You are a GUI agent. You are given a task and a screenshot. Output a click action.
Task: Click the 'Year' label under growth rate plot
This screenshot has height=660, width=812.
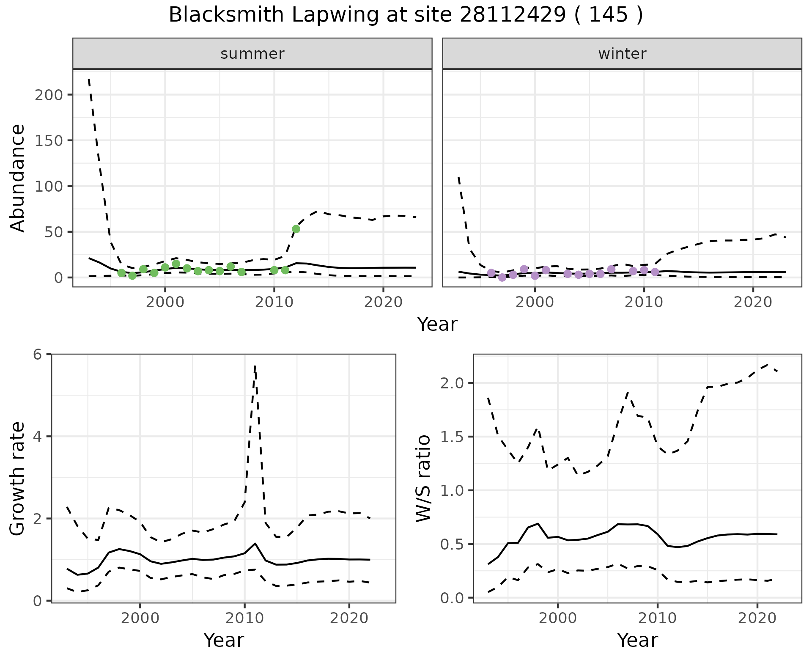(x=223, y=640)
